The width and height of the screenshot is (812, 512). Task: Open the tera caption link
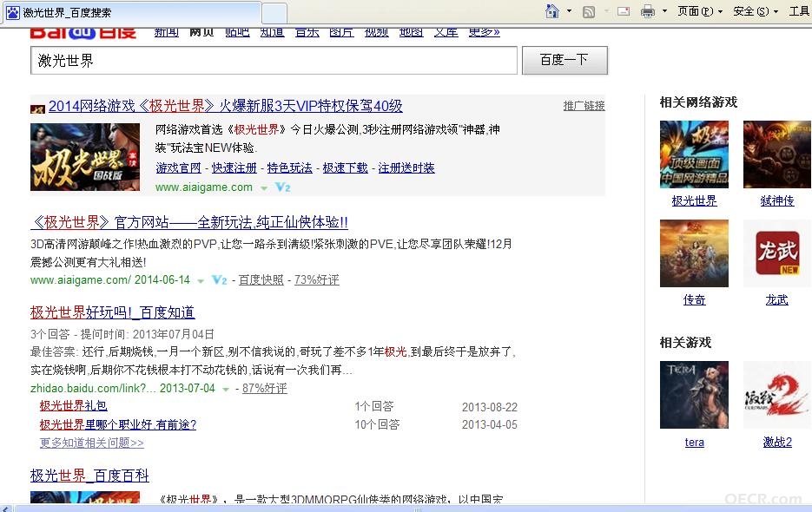694,443
